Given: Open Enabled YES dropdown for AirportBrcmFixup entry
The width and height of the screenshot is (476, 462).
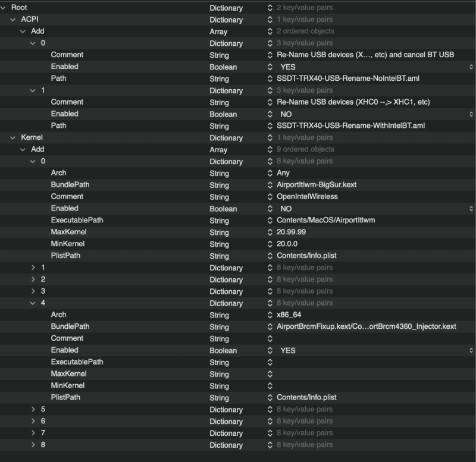Looking at the screenshot, I should [471, 350].
